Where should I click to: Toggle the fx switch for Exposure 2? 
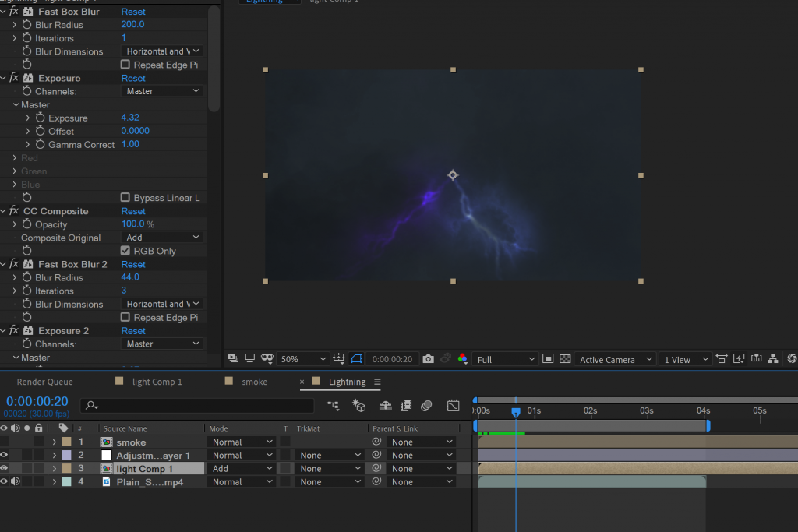point(14,330)
